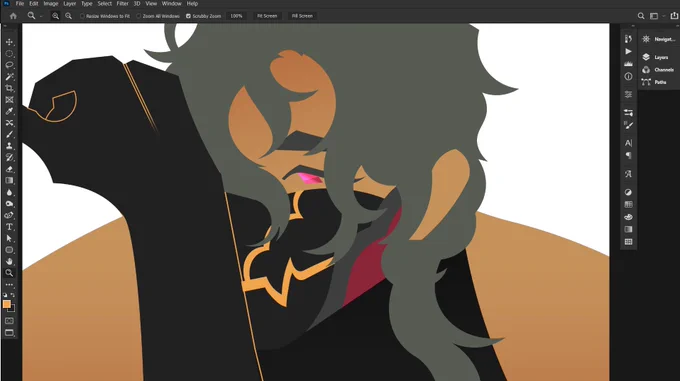The width and height of the screenshot is (680, 381).
Task: Select the Blur tool
Action: (x=9, y=192)
